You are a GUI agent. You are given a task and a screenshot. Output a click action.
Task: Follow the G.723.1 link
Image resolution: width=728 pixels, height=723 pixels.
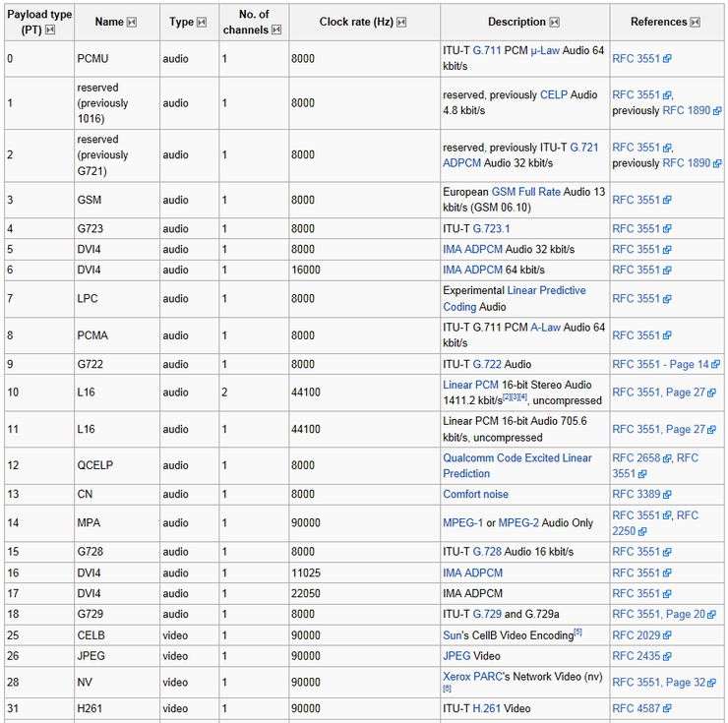(491, 228)
